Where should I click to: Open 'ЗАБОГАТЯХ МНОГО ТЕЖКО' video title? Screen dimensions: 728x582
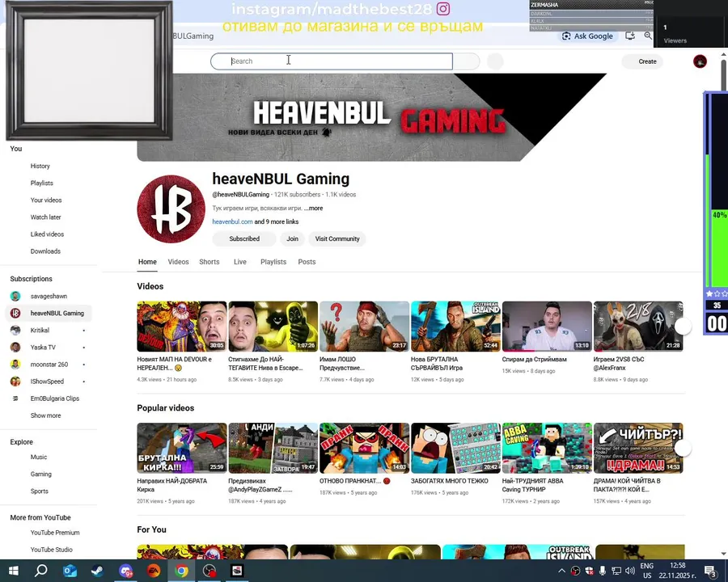(449, 481)
